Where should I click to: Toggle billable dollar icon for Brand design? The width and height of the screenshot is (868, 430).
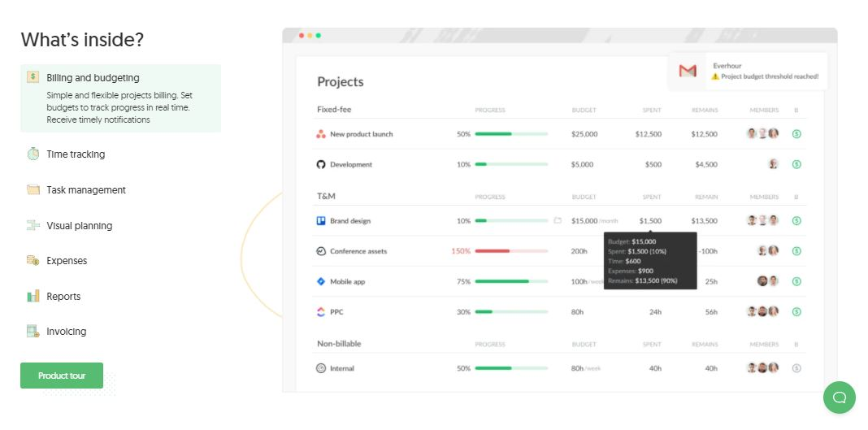(796, 221)
